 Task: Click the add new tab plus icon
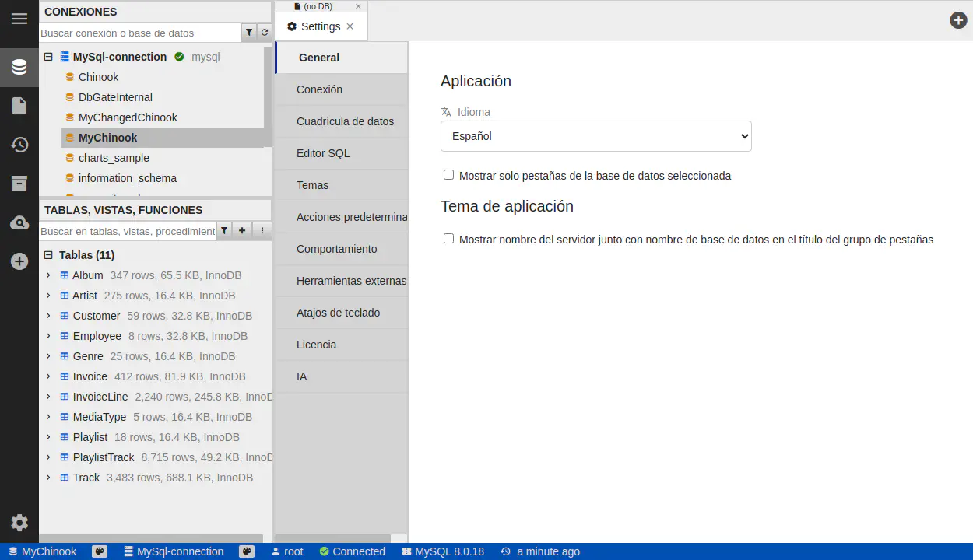click(x=958, y=20)
